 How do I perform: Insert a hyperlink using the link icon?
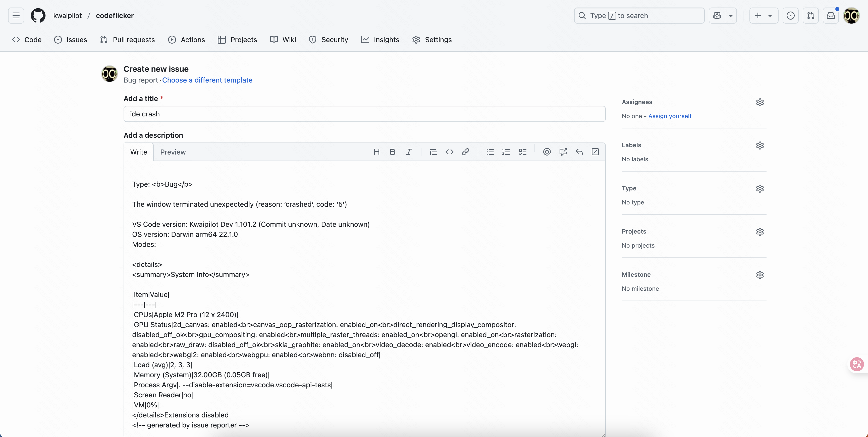[x=466, y=152]
